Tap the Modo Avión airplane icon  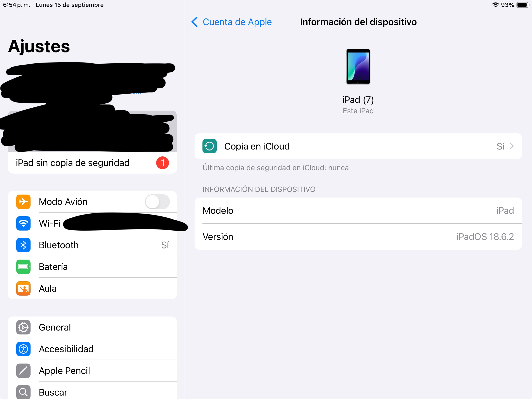(x=23, y=202)
